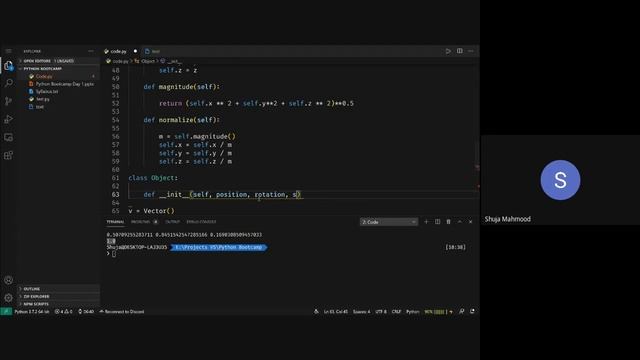Click the remote window indicator in status bar

pyautogui.click(x=6, y=311)
